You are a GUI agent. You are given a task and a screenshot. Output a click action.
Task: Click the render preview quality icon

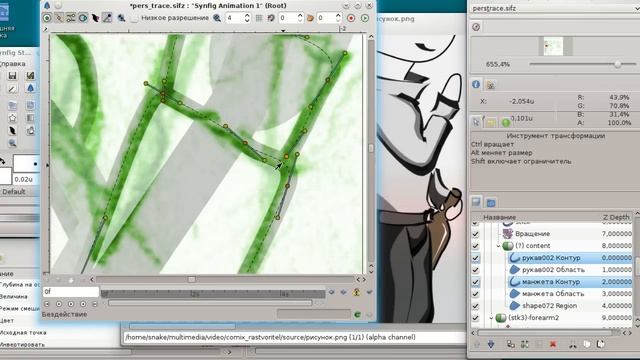point(121,18)
